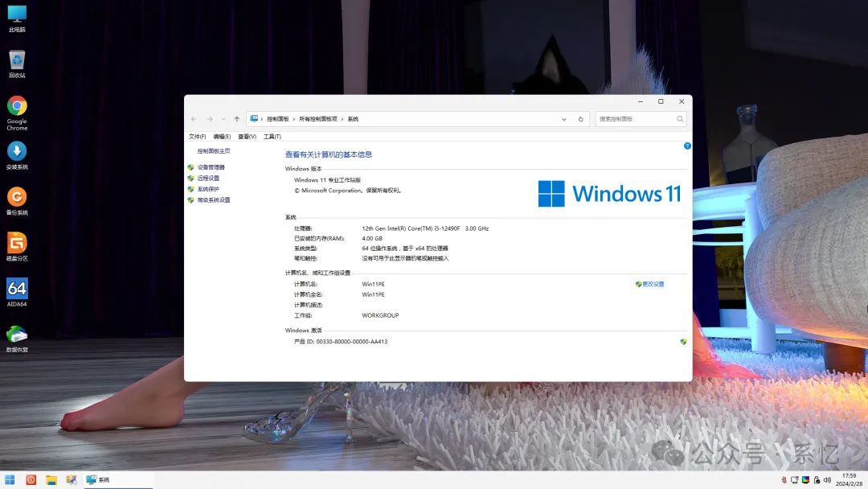Open the volume speaker tray icon
The width and height of the screenshot is (868, 489).
(827, 480)
